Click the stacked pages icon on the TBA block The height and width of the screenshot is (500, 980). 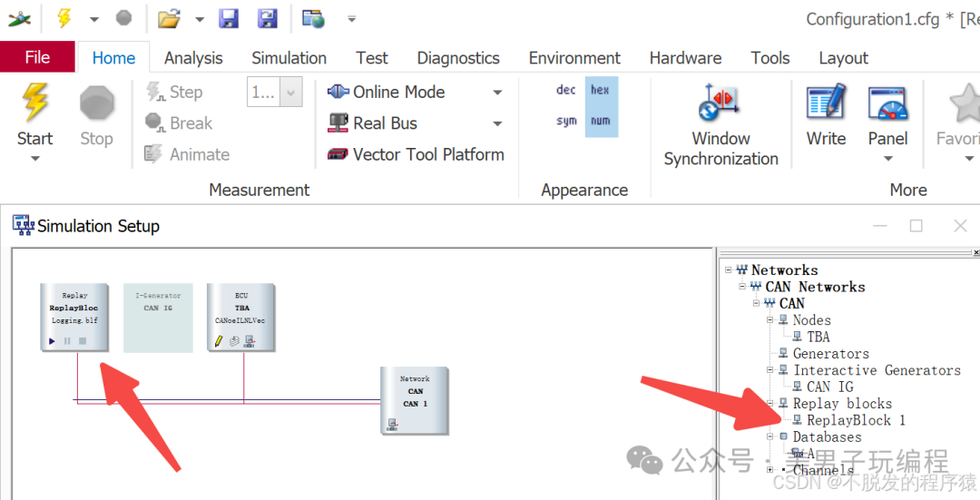[x=234, y=341]
